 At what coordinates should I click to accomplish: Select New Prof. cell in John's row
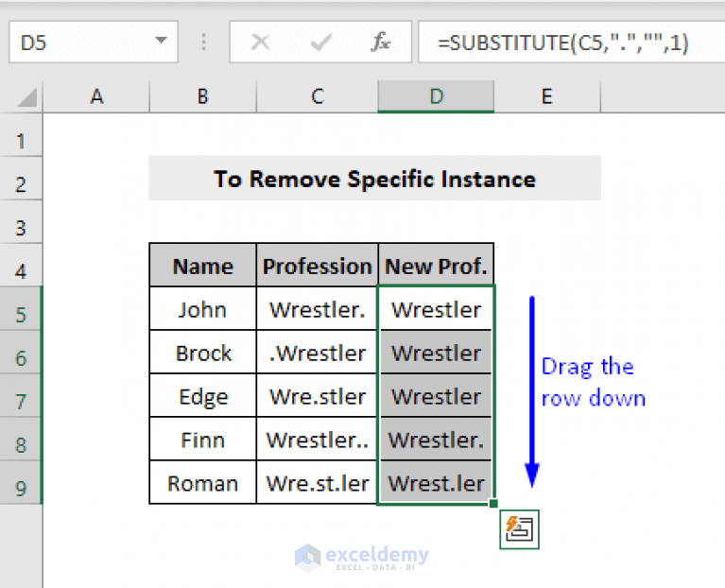point(436,309)
